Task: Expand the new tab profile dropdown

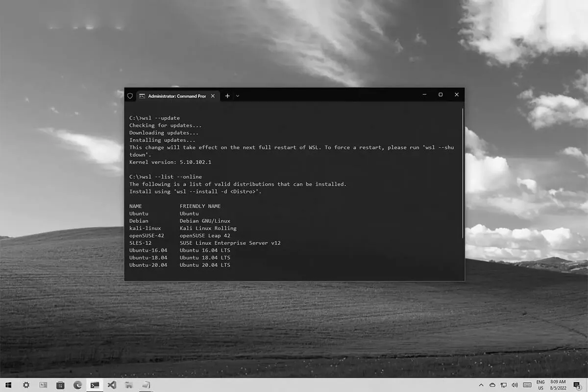Action: click(238, 96)
